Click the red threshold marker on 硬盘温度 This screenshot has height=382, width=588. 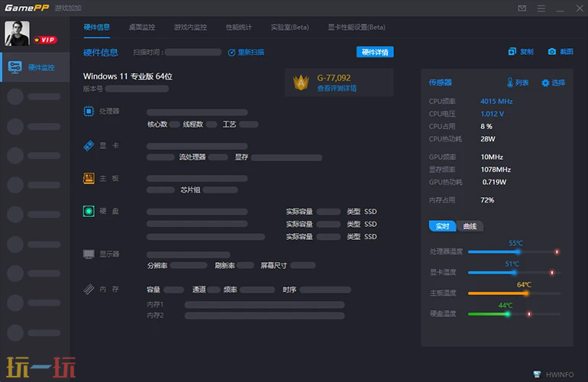pyautogui.click(x=529, y=314)
